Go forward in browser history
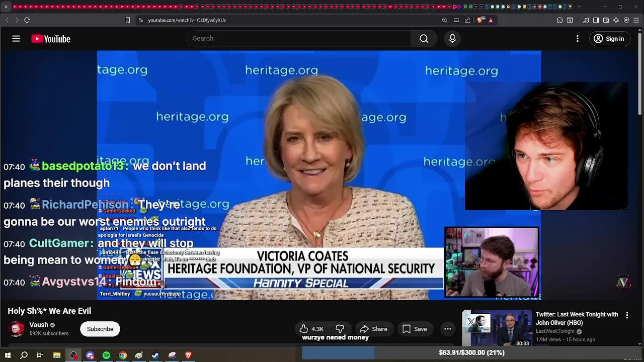644x362 pixels. pos(17,20)
